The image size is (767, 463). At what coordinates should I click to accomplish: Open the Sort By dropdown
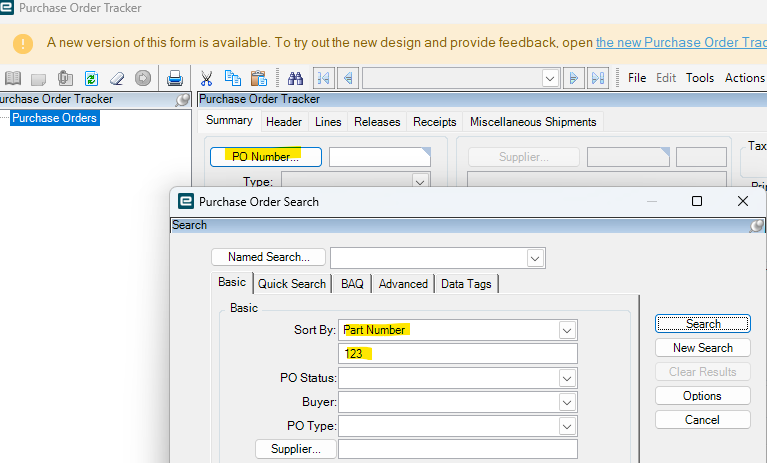click(567, 330)
